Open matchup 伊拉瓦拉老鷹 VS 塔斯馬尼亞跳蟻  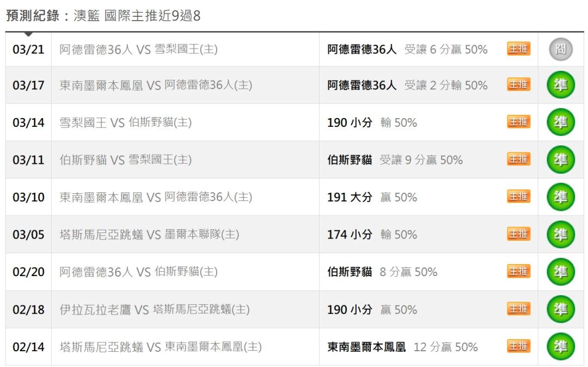pos(155,310)
